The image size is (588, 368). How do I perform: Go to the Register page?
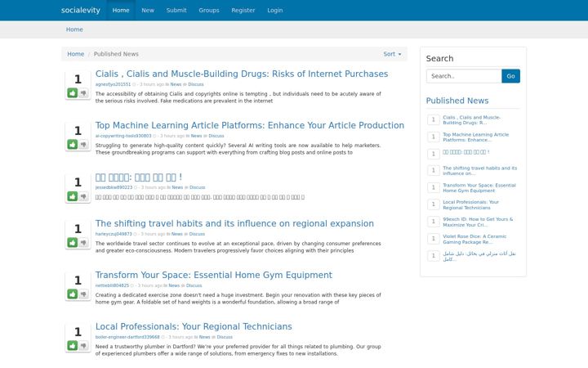click(243, 10)
